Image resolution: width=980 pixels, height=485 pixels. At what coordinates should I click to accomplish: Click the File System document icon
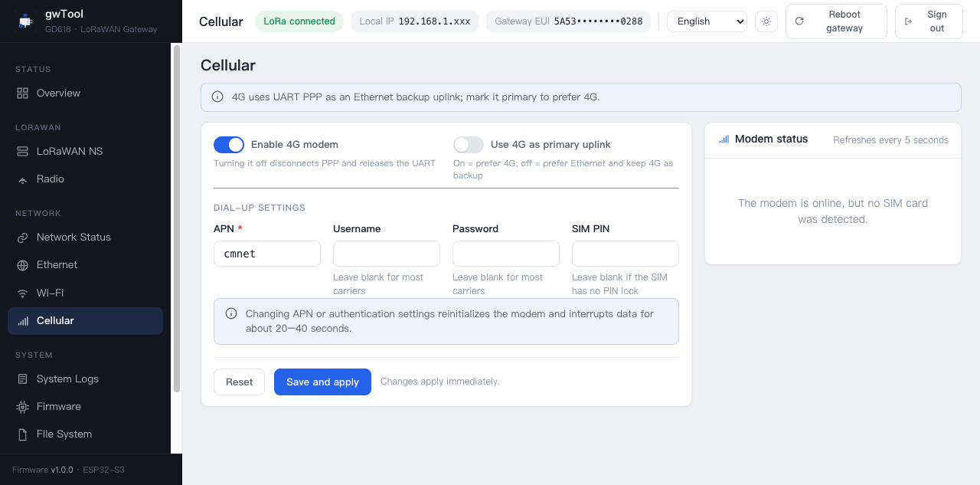click(x=22, y=434)
